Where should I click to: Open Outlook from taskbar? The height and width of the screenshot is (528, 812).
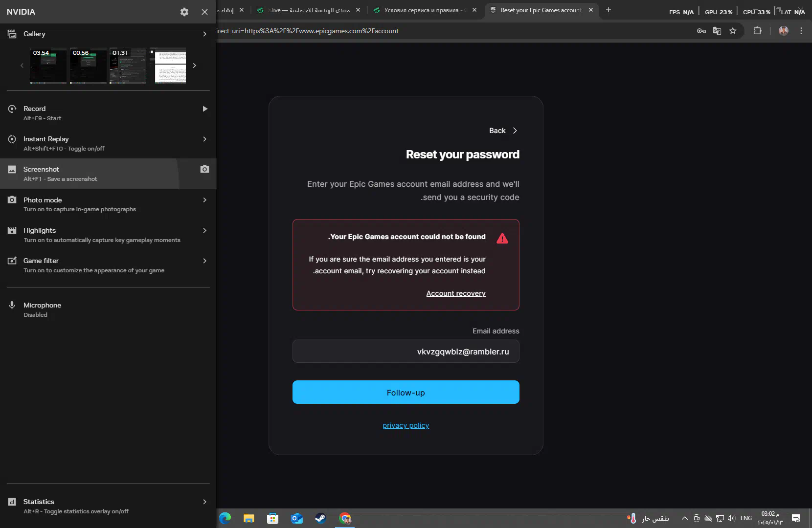[x=297, y=518]
